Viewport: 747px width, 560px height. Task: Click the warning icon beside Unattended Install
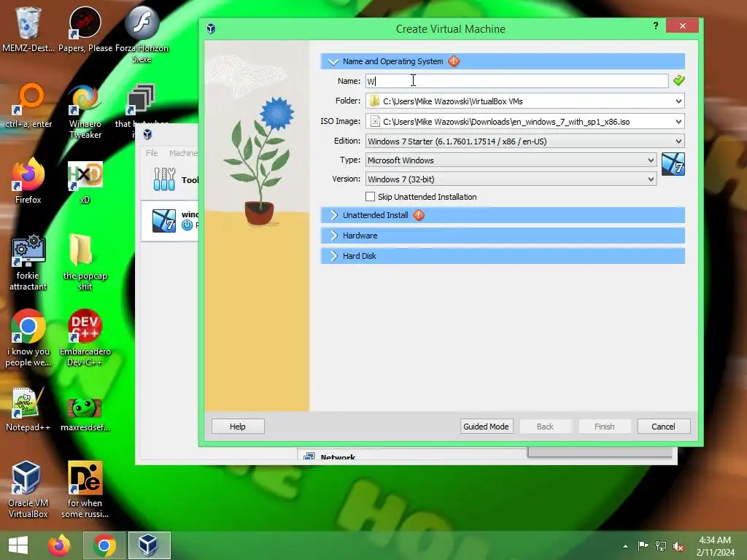pyautogui.click(x=419, y=215)
